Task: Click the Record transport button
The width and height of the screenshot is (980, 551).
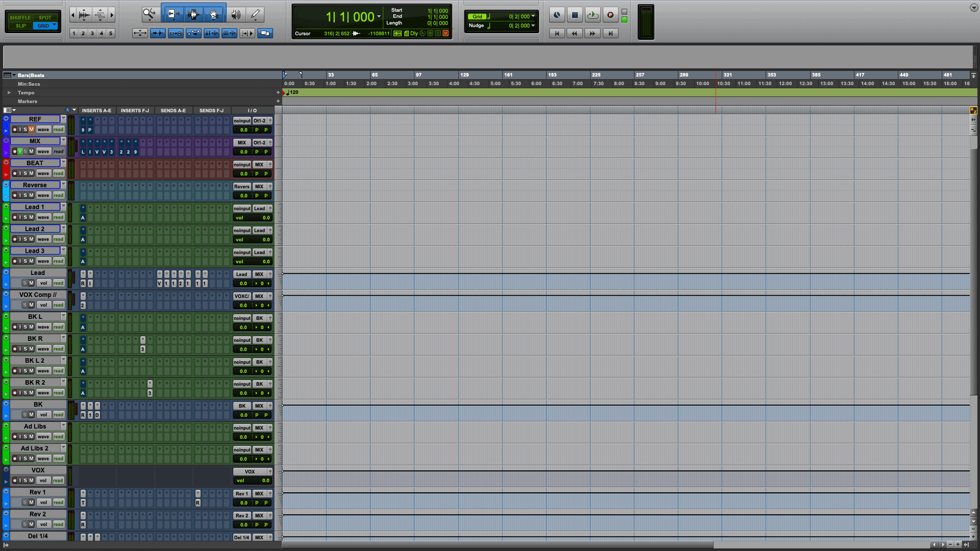Action: tap(610, 15)
